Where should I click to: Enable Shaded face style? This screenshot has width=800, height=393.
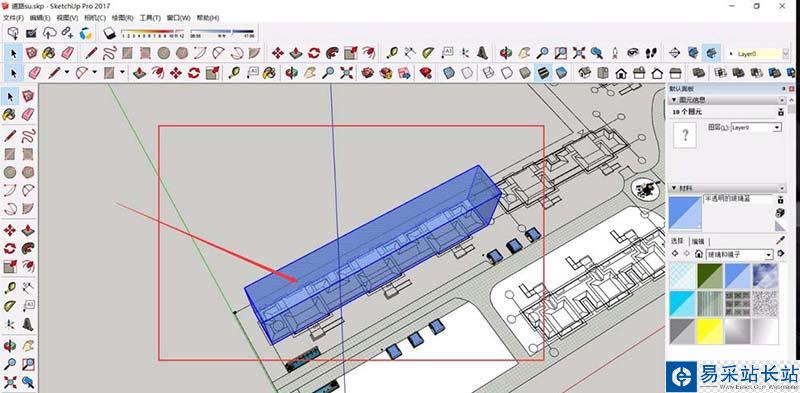(525, 73)
